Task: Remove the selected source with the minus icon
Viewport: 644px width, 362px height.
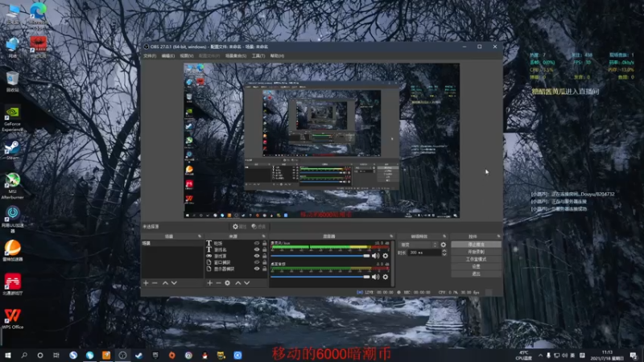Action: point(218,283)
